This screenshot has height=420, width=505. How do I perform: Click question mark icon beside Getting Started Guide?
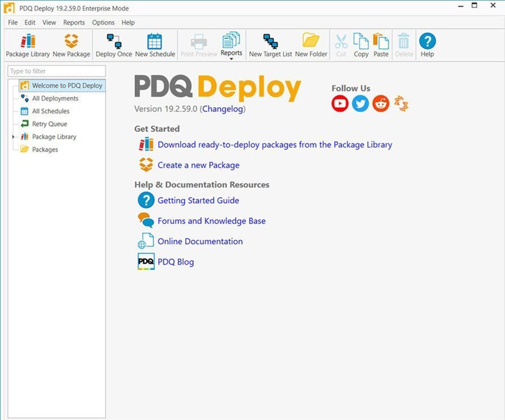pyautogui.click(x=146, y=200)
